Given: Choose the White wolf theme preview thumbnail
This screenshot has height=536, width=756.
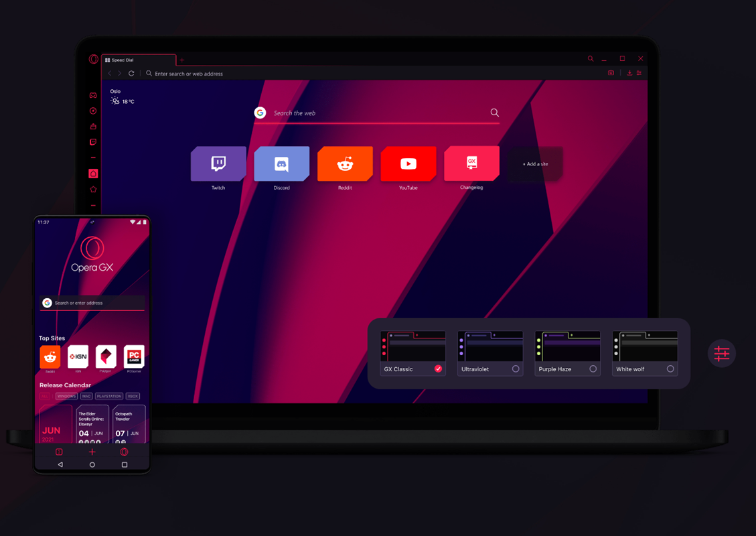Looking at the screenshot, I should click(x=645, y=346).
